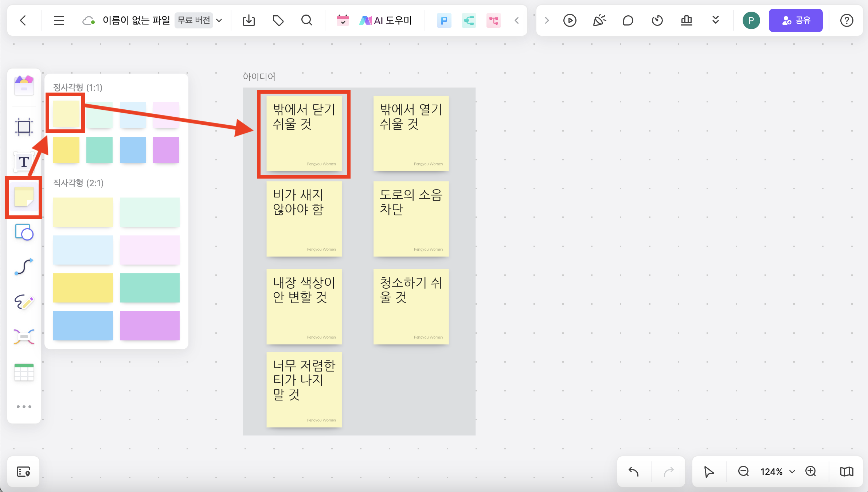Click the undo arrow button
Screen dimensions: 868x492
click(x=634, y=472)
